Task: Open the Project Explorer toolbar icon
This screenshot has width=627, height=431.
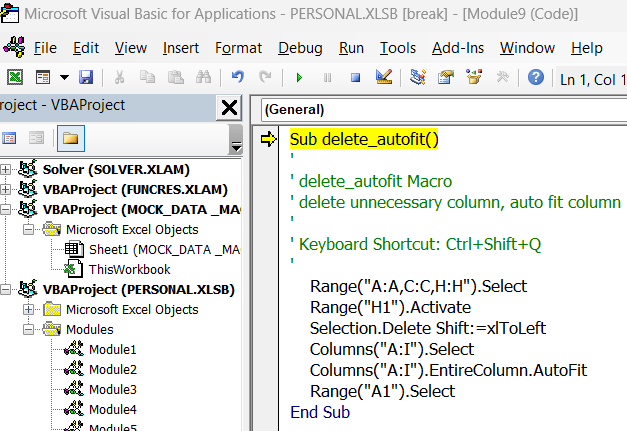Action: pos(418,77)
